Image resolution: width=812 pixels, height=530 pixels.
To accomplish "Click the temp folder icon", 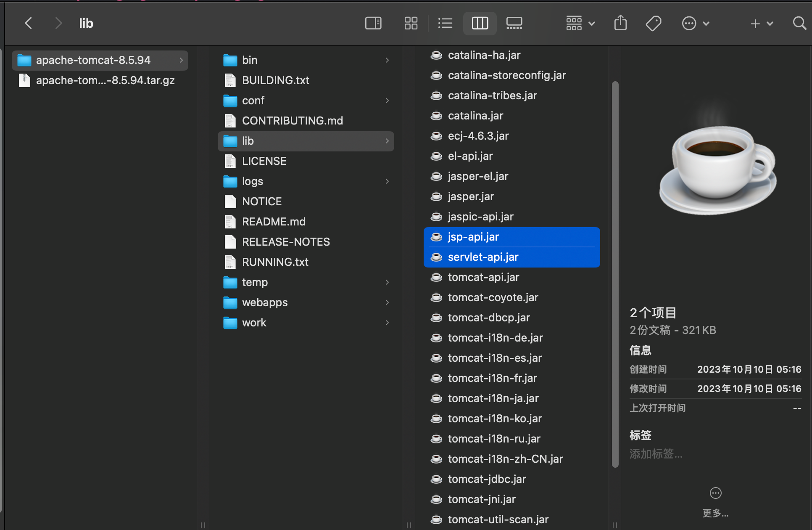I will point(230,282).
